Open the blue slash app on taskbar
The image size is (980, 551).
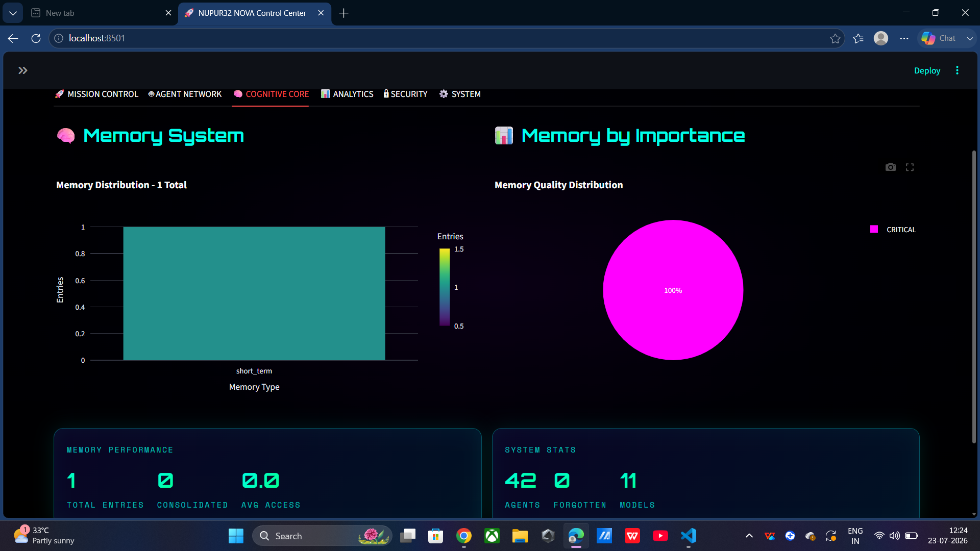pyautogui.click(x=604, y=536)
